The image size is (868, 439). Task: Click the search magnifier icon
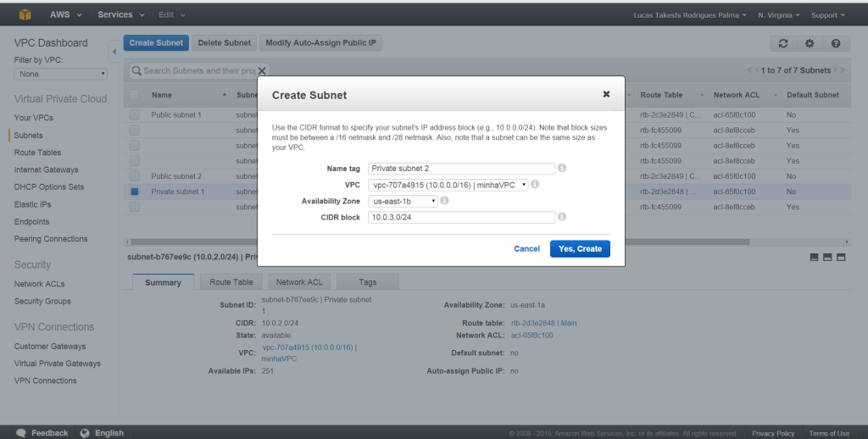(x=136, y=71)
